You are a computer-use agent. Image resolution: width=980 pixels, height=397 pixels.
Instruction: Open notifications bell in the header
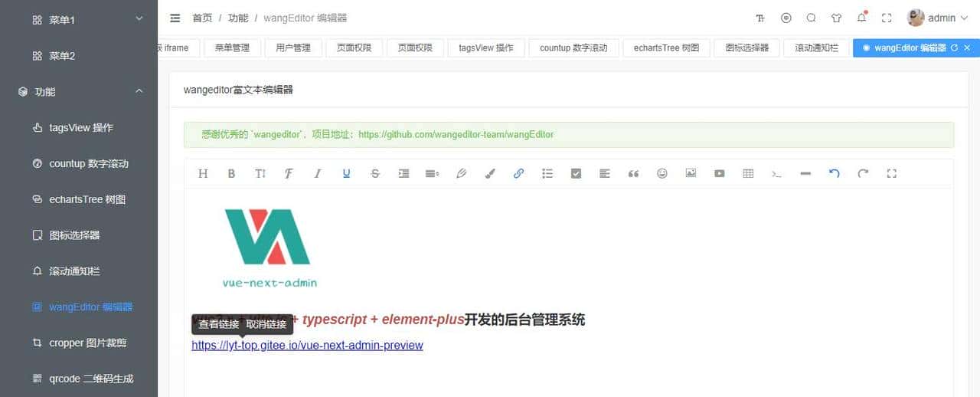coord(862,17)
